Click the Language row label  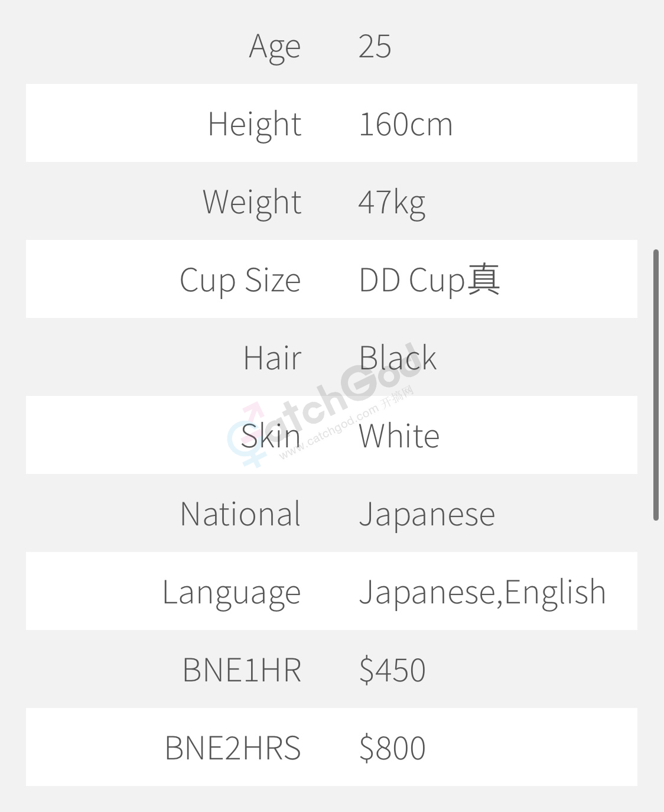coord(232,592)
